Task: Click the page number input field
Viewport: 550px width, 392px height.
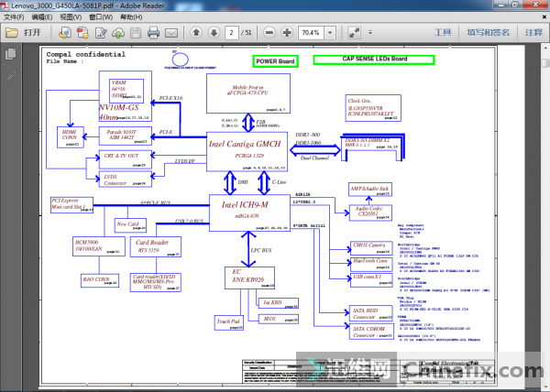Action: (x=232, y=33)
